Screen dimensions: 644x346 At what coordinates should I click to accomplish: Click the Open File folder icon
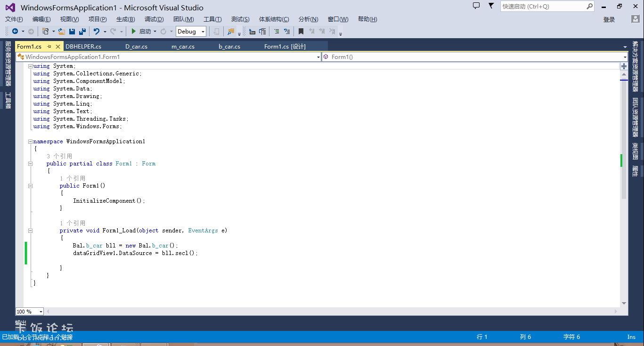point(61,32)
